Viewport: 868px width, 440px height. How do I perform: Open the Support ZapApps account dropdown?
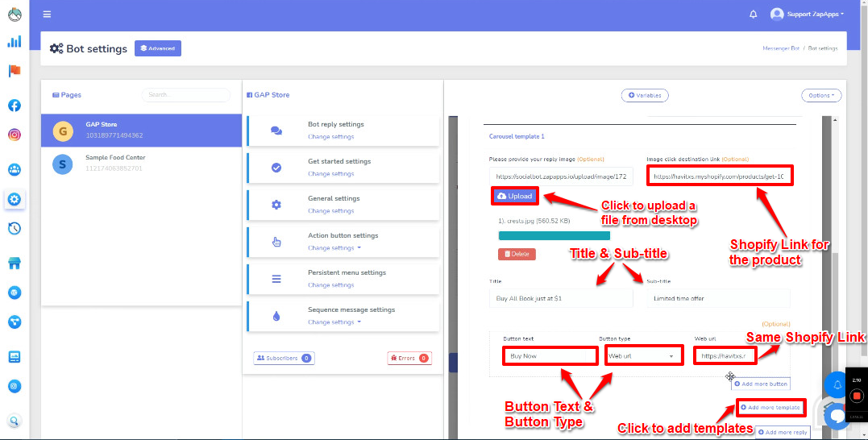click(807, 15)
